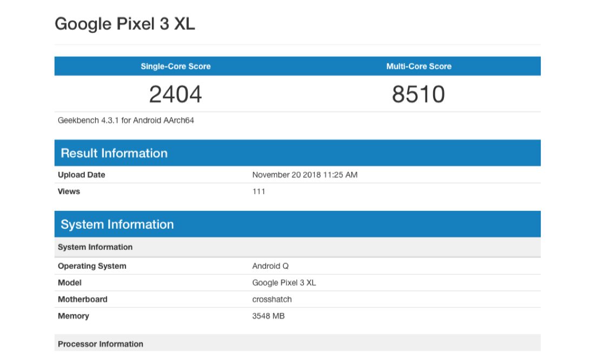Select the Views row label
The image size is (597, 364).
point(69,191)
